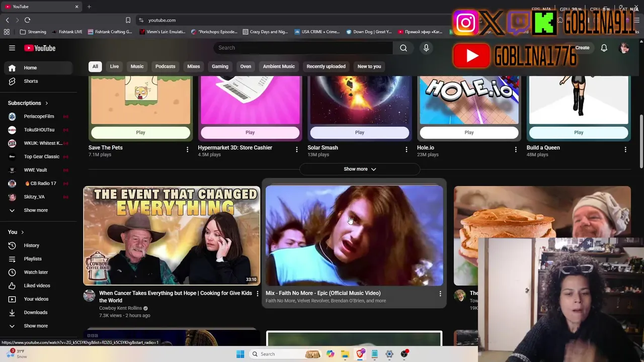644x362 pixels.
Task: Open OBS Studio from taskbar
Action: pos(405,354)
